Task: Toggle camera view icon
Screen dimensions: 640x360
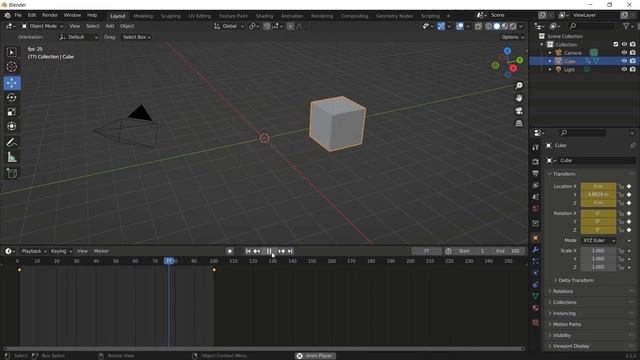Action: (x=519, y=111)
